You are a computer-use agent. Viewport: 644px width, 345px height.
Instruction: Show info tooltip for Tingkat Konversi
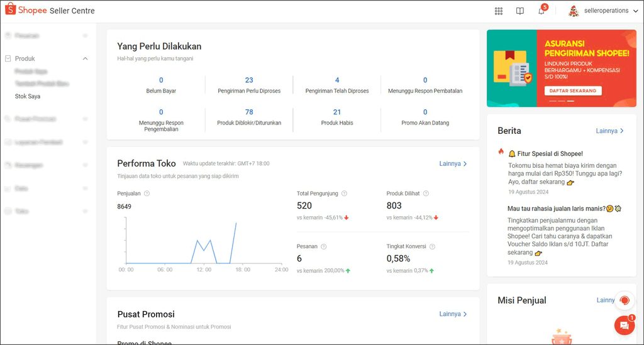pos(432,246)
